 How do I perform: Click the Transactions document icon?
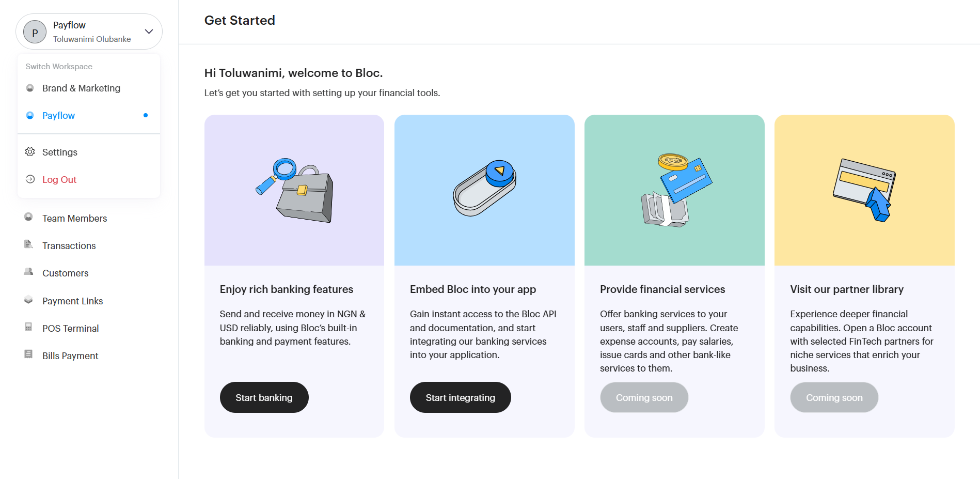(x=28, y=244)
